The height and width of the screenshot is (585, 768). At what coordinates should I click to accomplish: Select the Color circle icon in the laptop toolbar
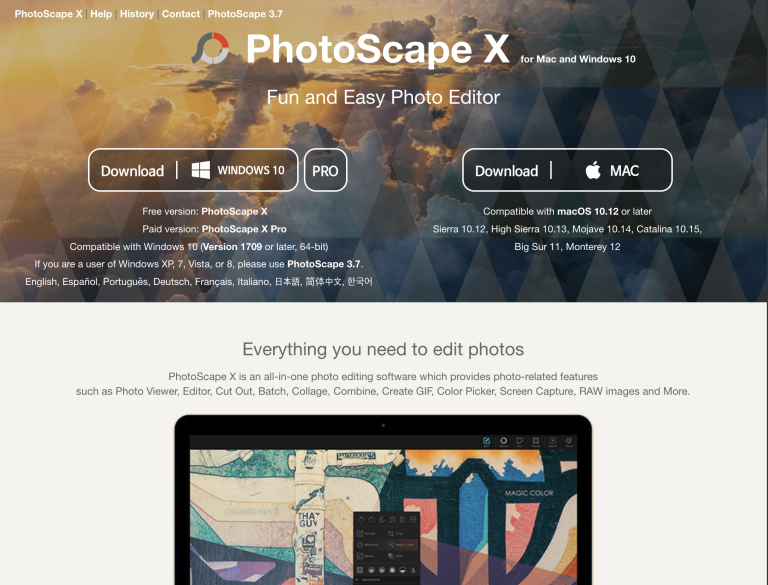[504, 441]
